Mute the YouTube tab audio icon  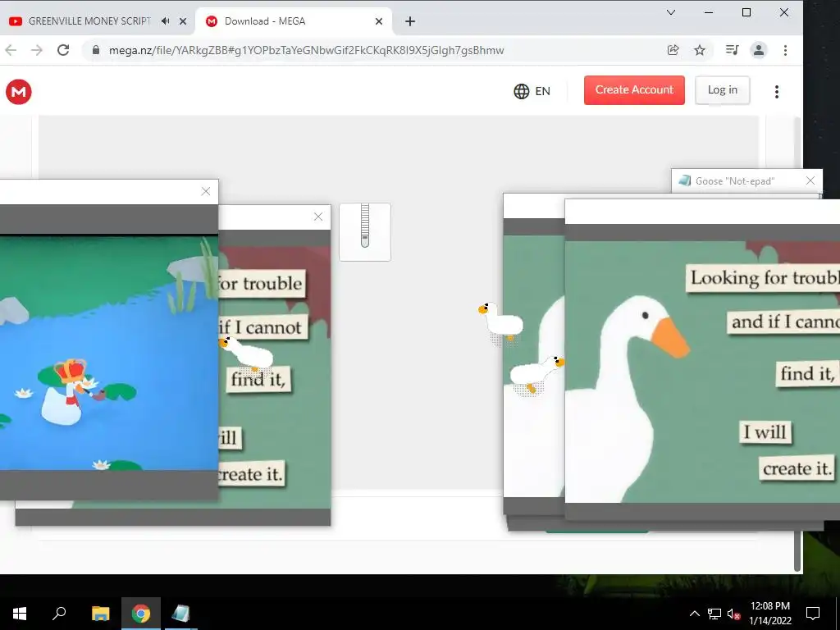coord(166,21)
